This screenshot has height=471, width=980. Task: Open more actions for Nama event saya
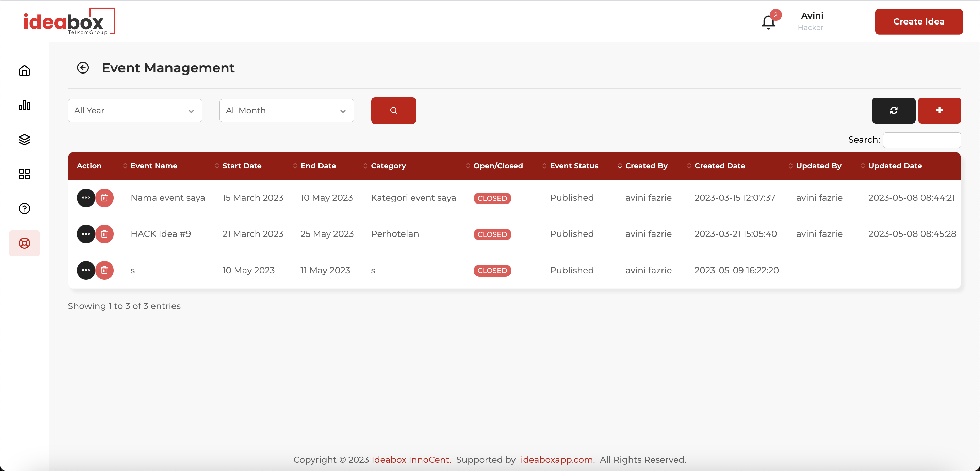[x=86, y=198]
